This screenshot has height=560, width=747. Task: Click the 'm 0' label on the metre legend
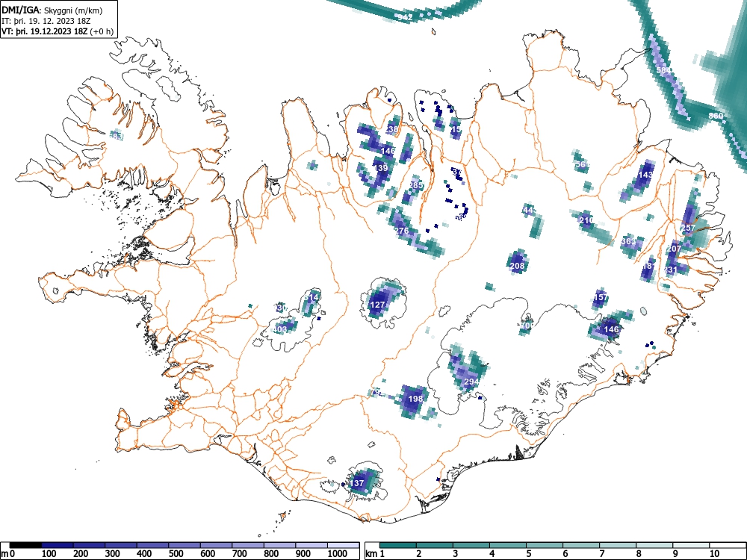7,554
